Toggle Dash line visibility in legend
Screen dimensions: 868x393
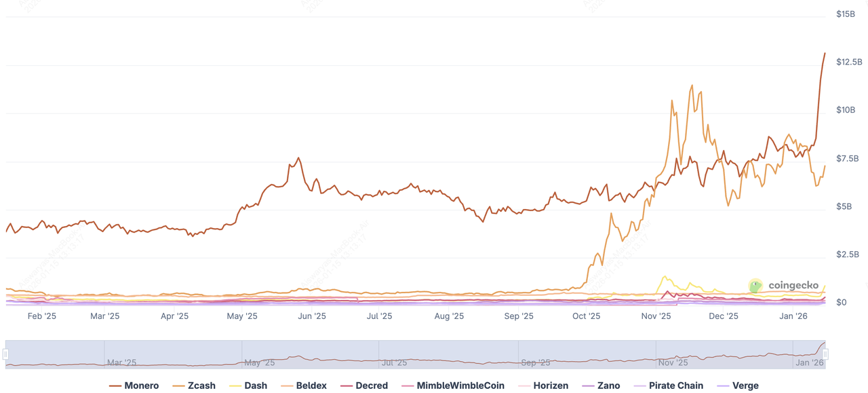click(248, 386)
